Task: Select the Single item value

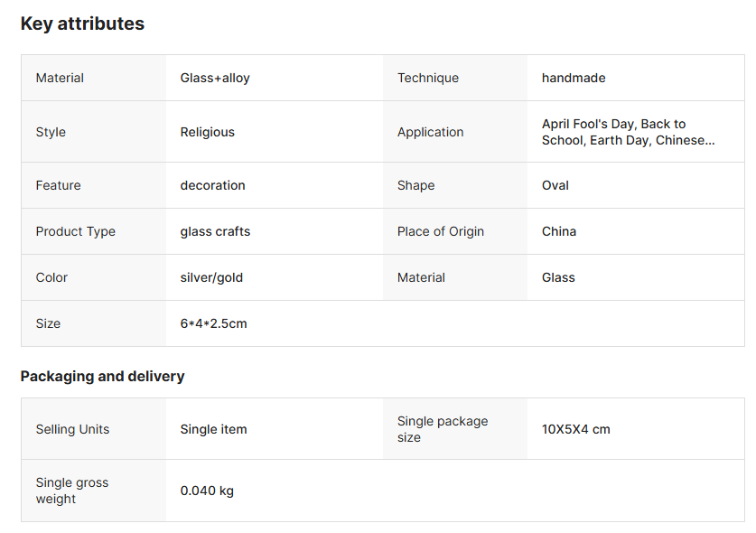Action: [213, 429]
